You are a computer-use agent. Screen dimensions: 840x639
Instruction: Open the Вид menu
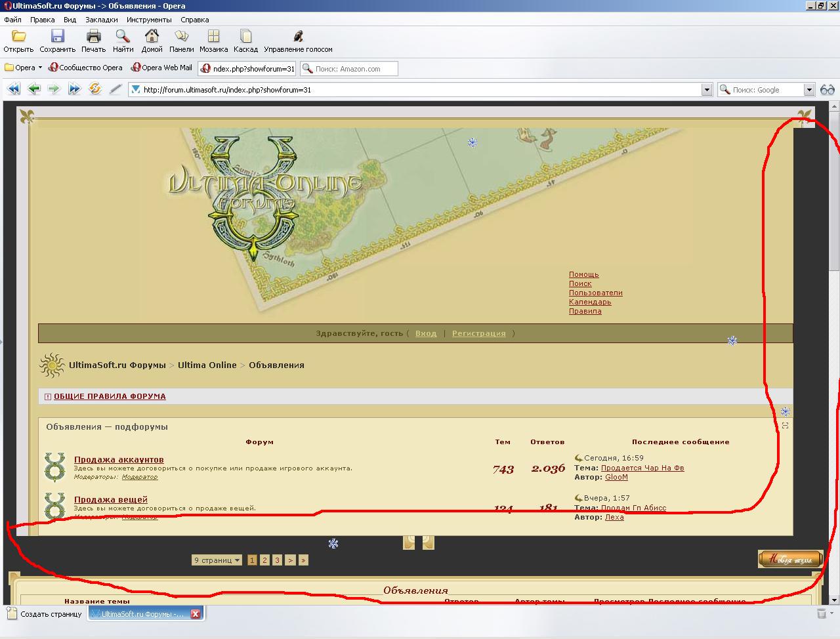[x=70, y=20]
